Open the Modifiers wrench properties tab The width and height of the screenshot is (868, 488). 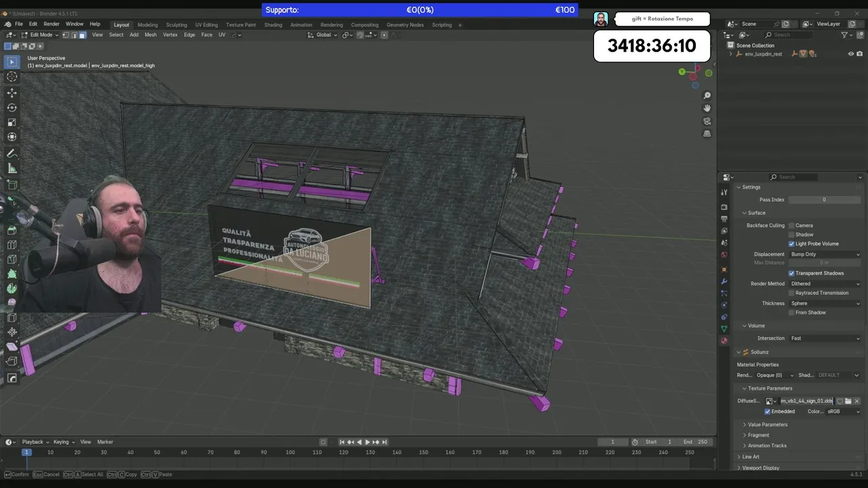click(724, 281)
